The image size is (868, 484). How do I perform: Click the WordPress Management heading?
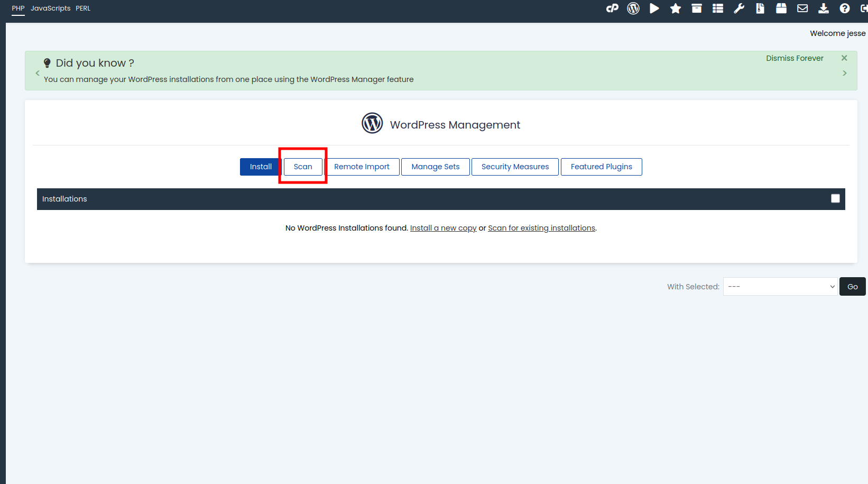point(455,125)
